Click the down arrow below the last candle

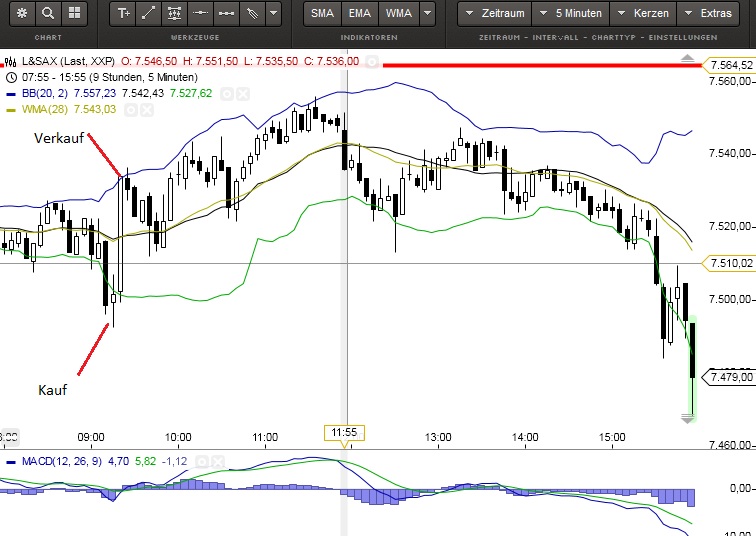pyautogui.click(x=688, y=418)
